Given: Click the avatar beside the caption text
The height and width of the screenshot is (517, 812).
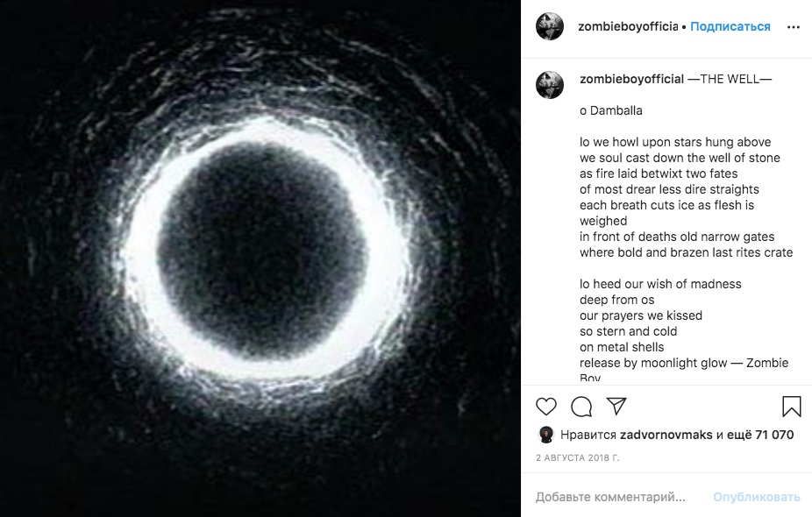Looking at the screenshot, I should pyautogui.click(x=550, y=85).
